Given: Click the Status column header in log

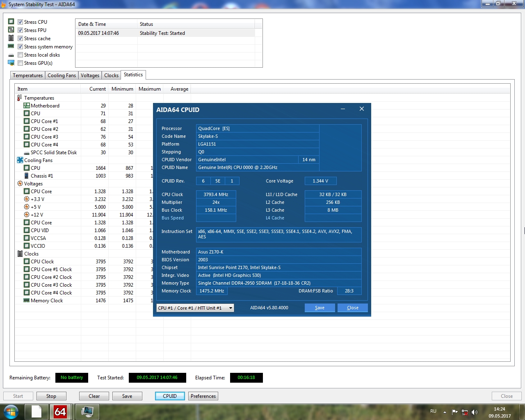Looking at the screenshot, I should (x=196, y=24).
